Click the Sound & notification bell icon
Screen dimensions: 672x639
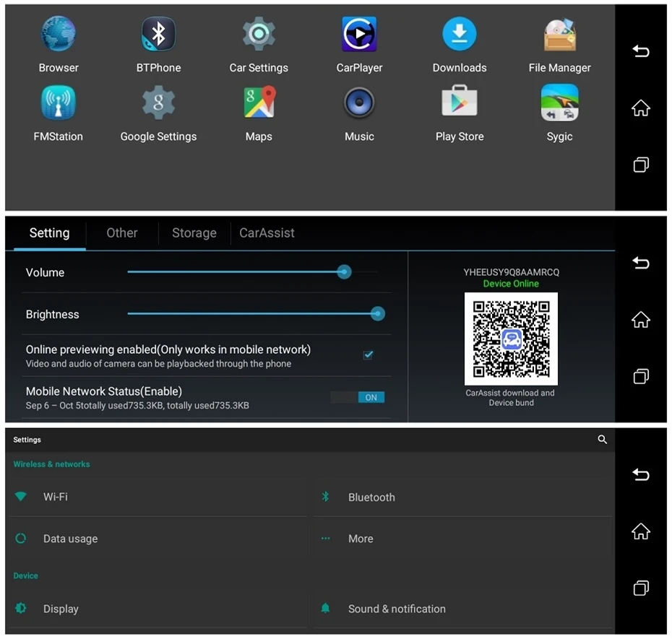pos(326,608)
